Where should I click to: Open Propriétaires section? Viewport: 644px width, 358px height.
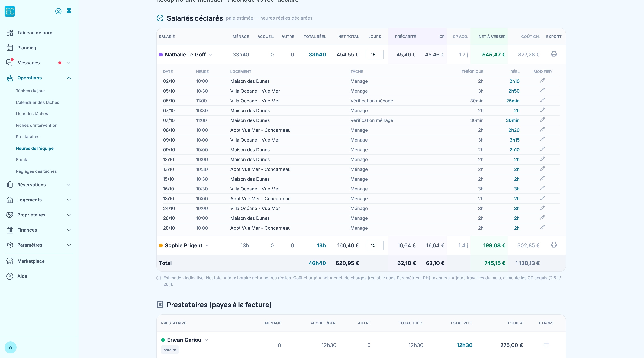pos(31,215)
